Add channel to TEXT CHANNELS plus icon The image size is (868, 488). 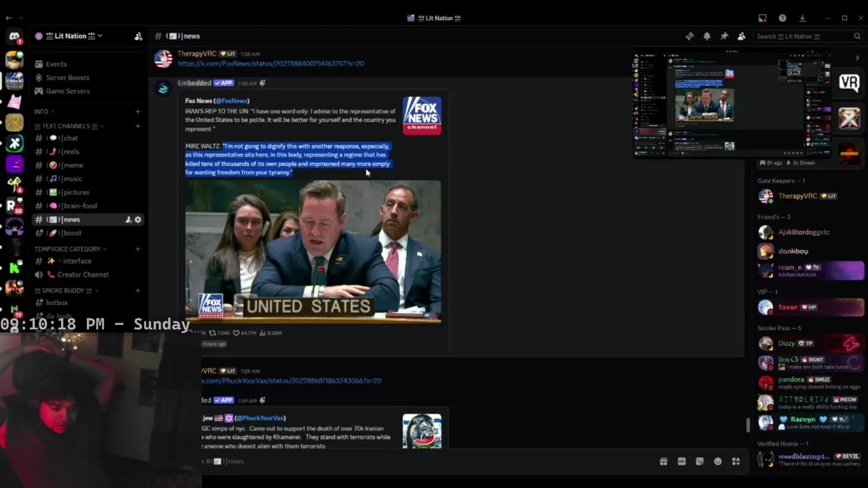point(138,126)
